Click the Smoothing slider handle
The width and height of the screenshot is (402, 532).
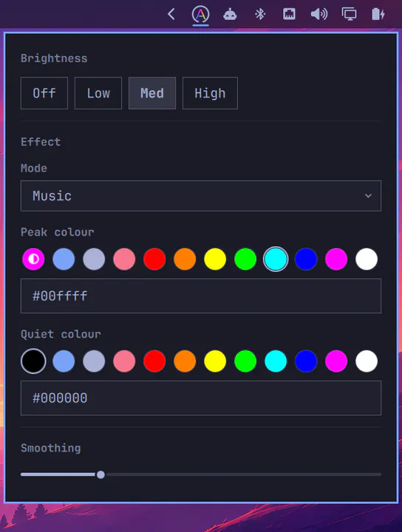tap(100, 474)
